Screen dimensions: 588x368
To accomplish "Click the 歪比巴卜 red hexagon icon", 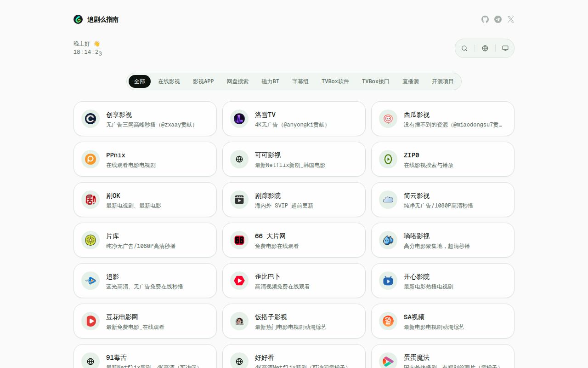I will [239, 281].
